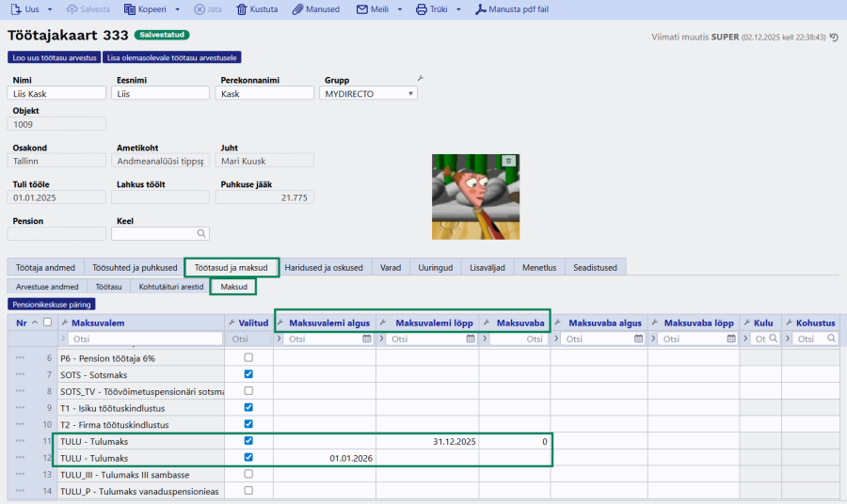Screen dimensions: 847x504
Task: Check Valitud for TULU_III - Tulumaks III sambasse
Action: tap(248, 474)
